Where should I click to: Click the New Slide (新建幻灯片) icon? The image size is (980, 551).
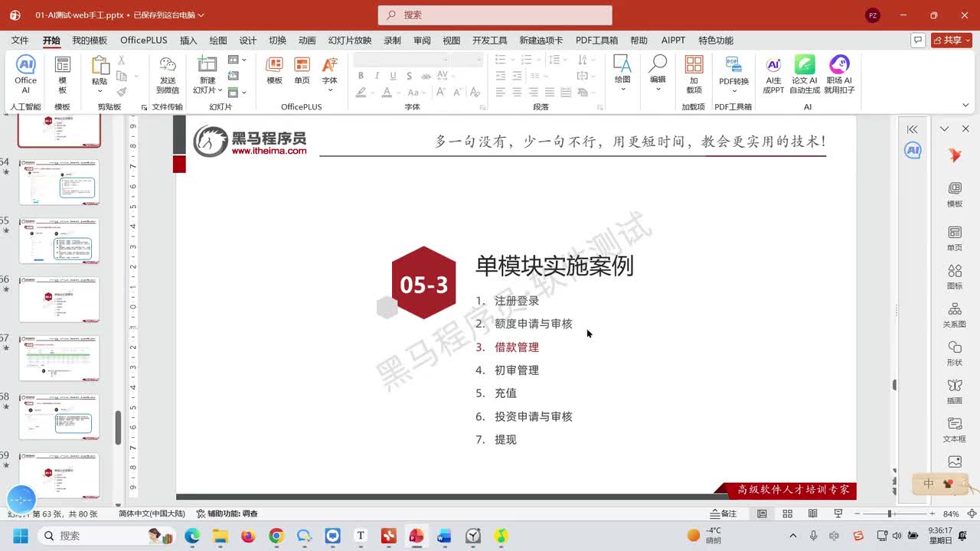tap(207, 65)
